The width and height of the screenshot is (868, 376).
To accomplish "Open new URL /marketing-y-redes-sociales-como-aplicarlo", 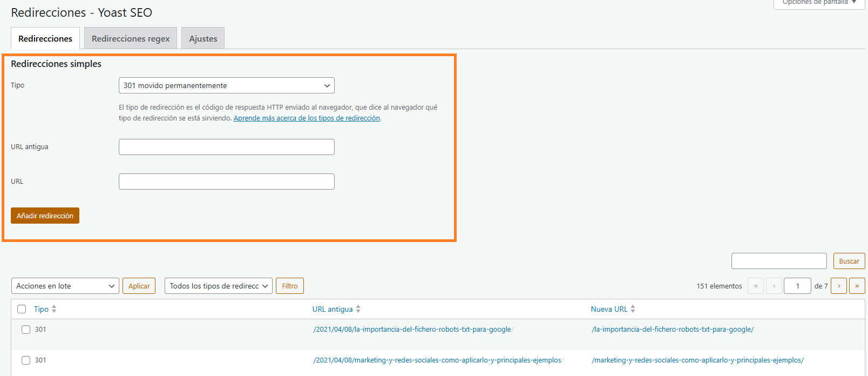I will click(697, 360).
